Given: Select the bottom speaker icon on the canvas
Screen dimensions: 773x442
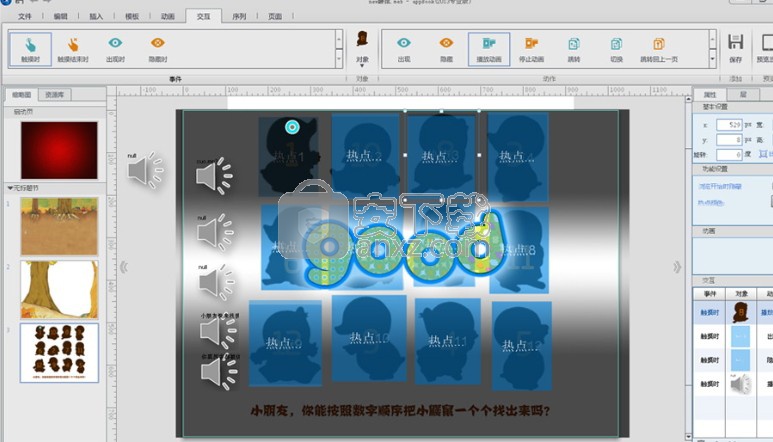Looking at the screenshot, I should (219, 373).
